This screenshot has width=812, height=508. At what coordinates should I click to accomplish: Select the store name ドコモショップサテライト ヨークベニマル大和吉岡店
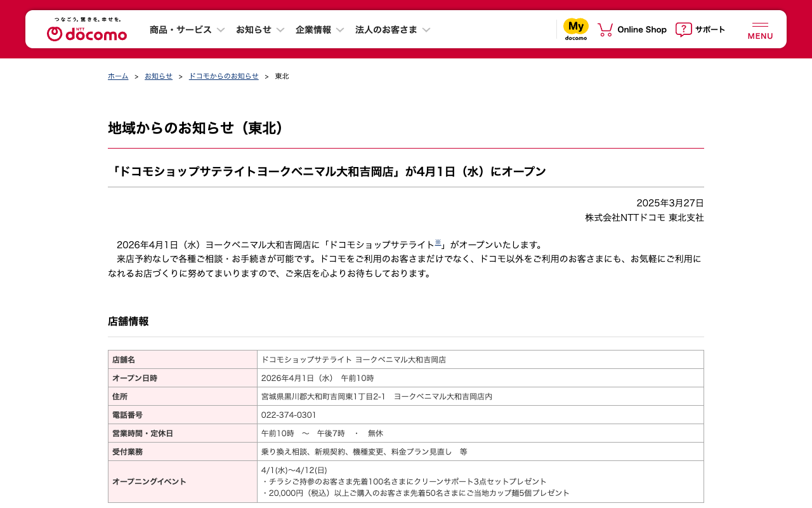(354, 359)
